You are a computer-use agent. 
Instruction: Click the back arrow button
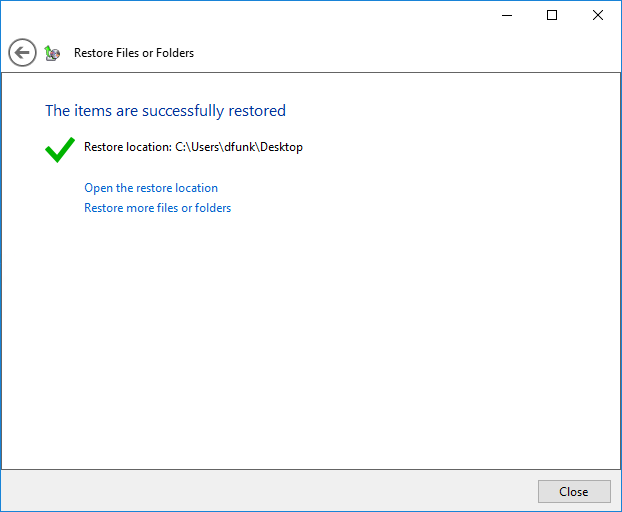[22, 53]
